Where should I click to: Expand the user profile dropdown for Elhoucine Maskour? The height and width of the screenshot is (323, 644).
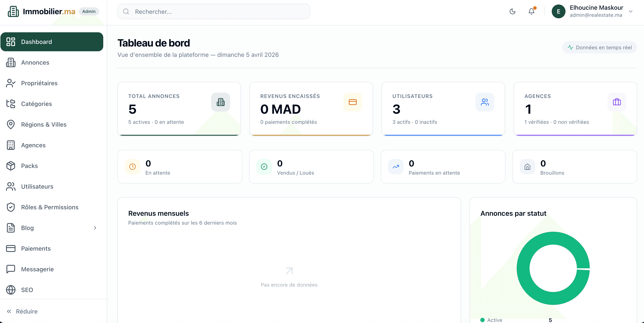coord(631,11)
